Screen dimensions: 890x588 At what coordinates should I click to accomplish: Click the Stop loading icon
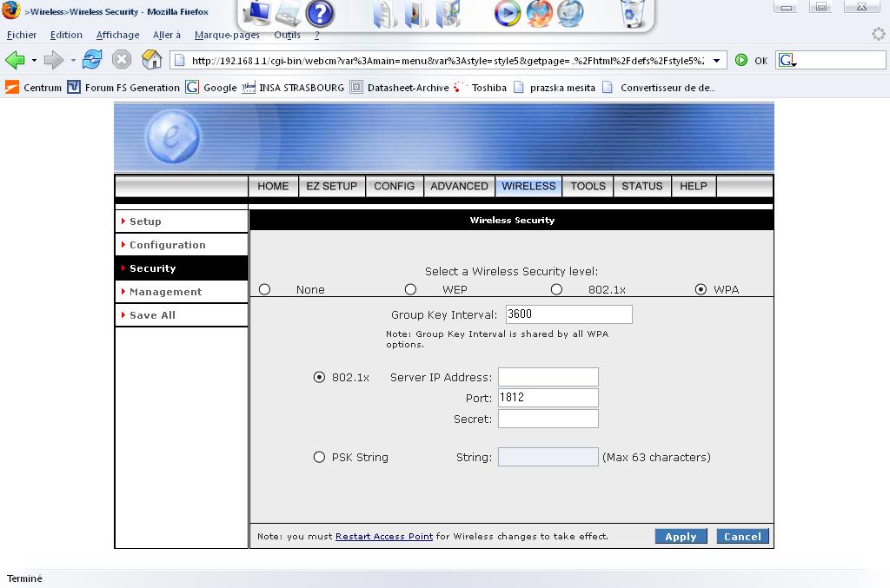(x=122, y=59)
